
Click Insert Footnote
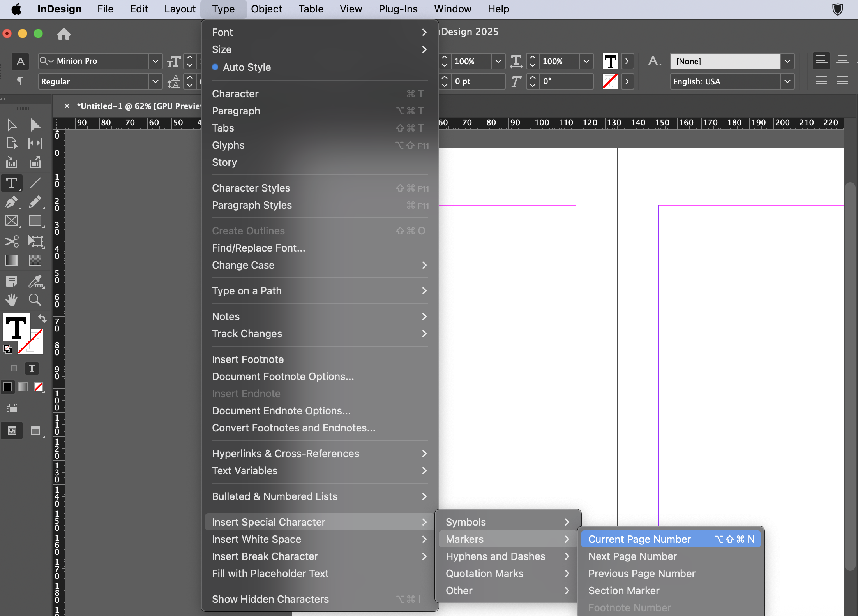pyautogui.click(x=320, y=359)
